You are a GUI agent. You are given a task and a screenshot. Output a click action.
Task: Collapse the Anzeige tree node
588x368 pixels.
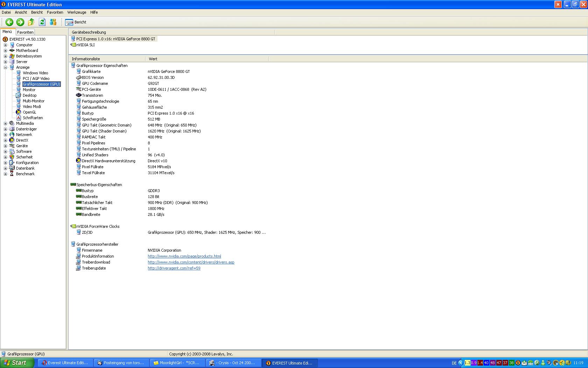(x=5, y=67)
